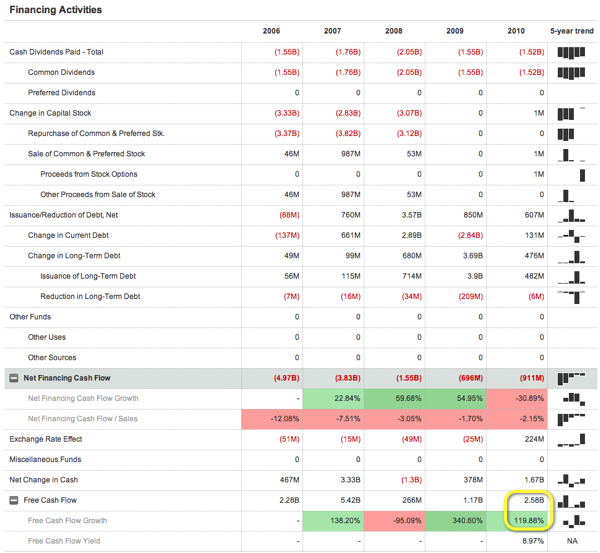Select the Other Sources row label
This screenshot has width=600, height=553.
click(52, 357)
